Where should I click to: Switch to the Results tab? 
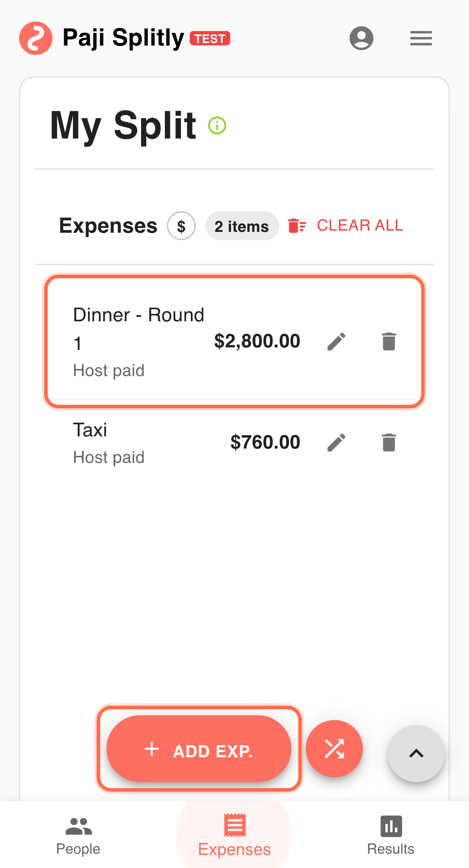pos(390,835)
